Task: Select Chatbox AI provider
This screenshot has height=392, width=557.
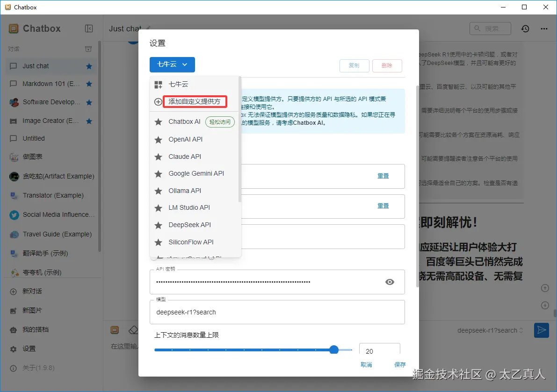Action: (195, 121)
